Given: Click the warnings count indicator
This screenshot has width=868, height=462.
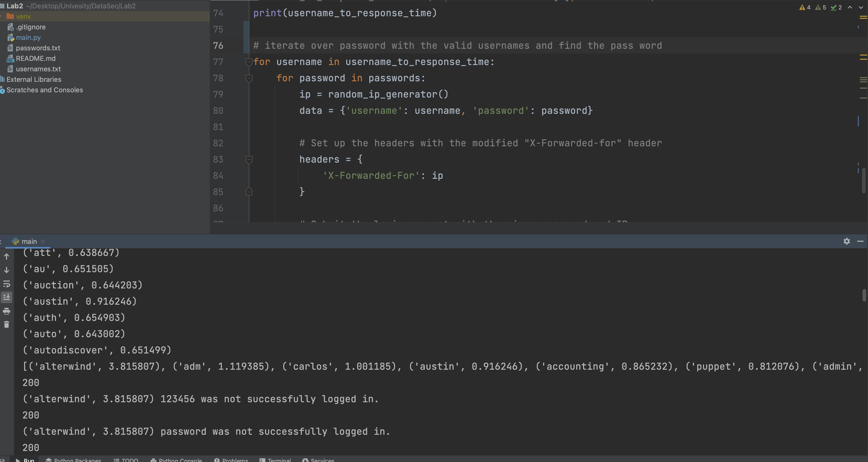Looking at the screenshot, I should [805, 7].
